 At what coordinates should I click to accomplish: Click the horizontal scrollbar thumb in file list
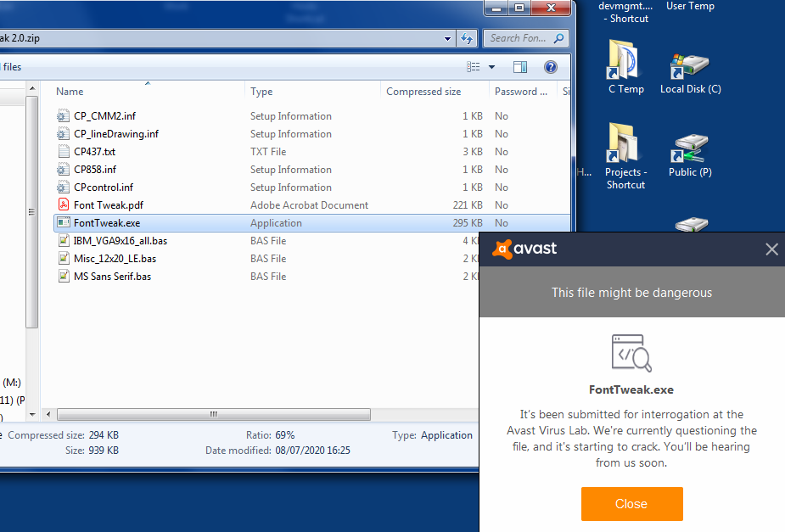[214, 414]
